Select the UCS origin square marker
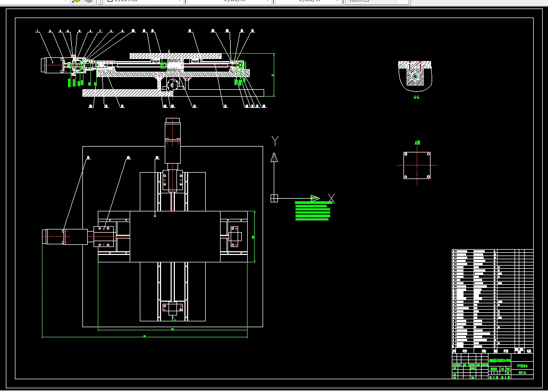The width and height of the screenshot is (548, 392). [274, 199]
